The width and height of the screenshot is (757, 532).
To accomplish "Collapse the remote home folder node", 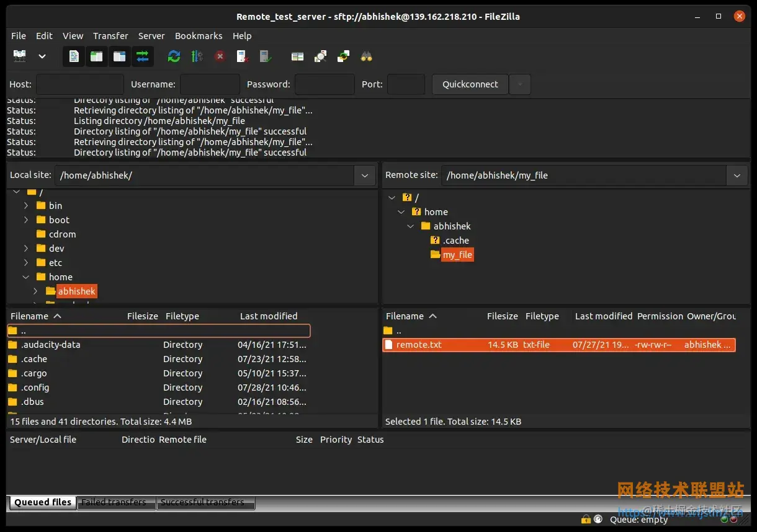I will [401, 212].
